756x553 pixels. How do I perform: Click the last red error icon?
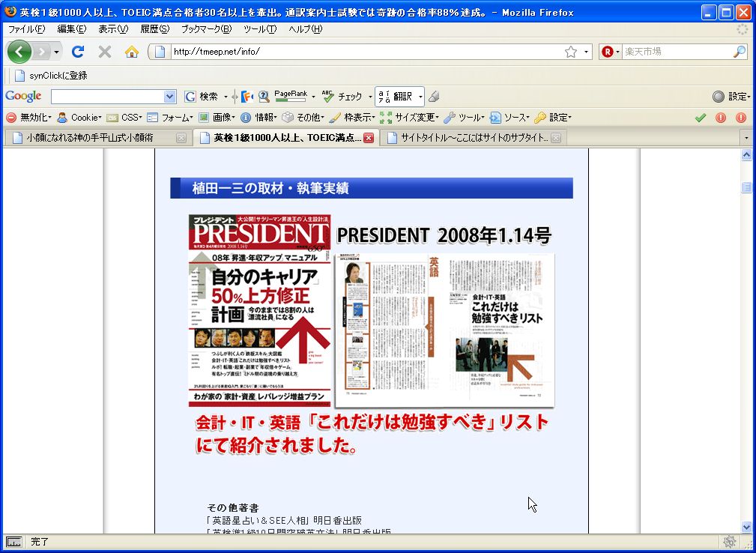pos(741,117)
